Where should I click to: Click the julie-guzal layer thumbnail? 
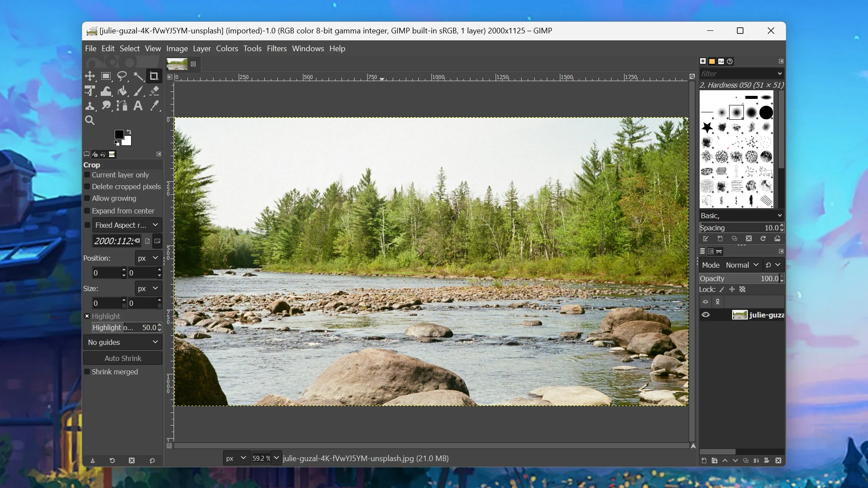tap(739, 314)
